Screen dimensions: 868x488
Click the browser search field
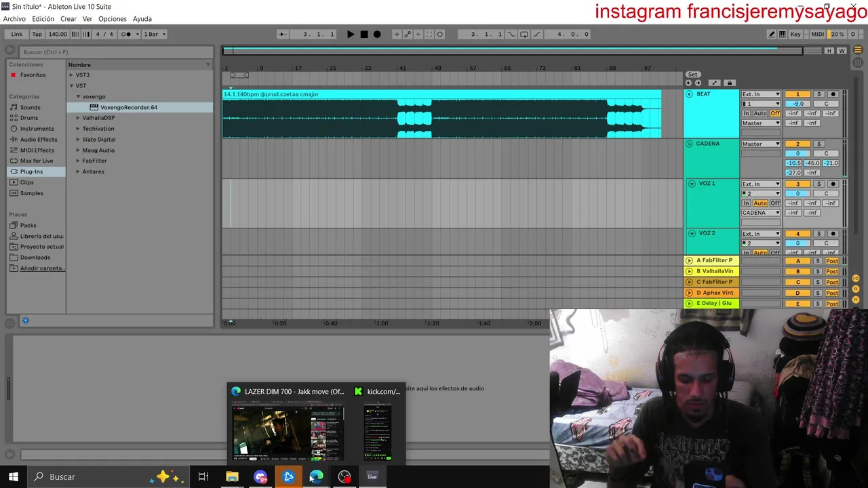coord(115,52)
